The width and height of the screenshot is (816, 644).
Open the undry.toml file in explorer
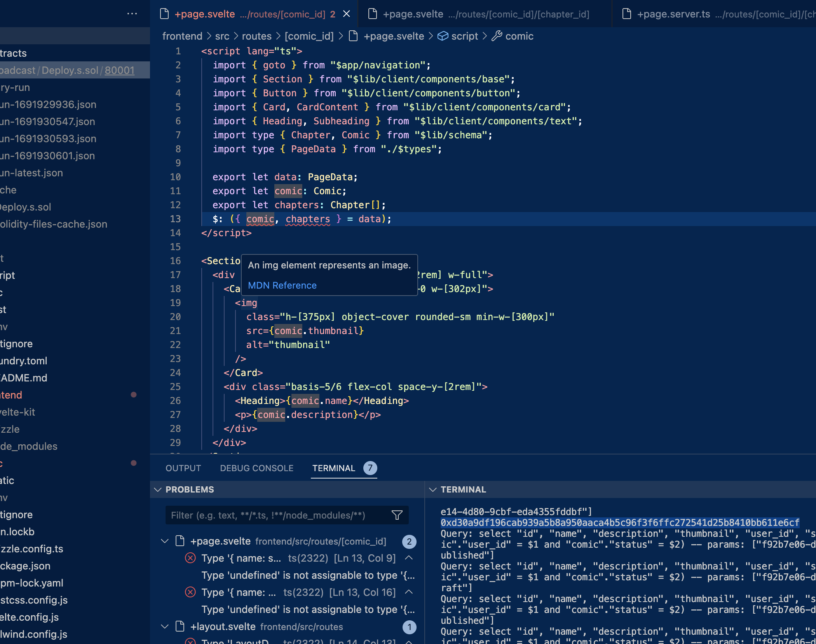pyautogui.click(x=24, y=361)
